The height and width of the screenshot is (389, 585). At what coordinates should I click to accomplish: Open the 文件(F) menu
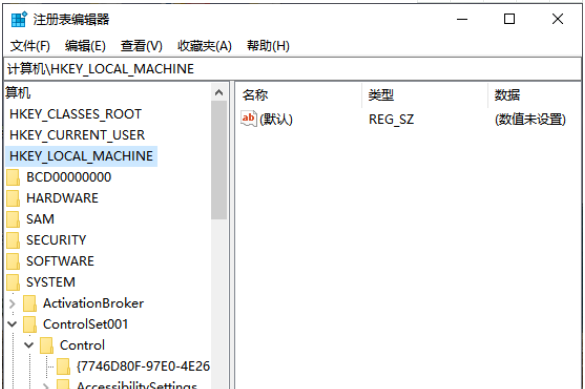coord(30,46)
